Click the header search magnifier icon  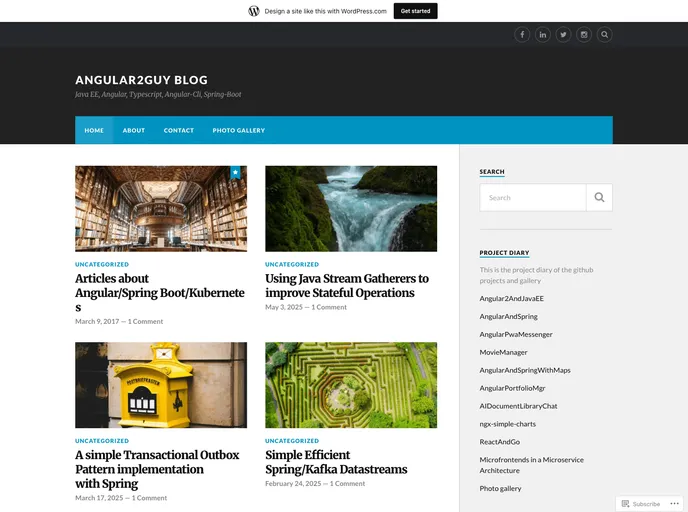[x=604, y=35]
